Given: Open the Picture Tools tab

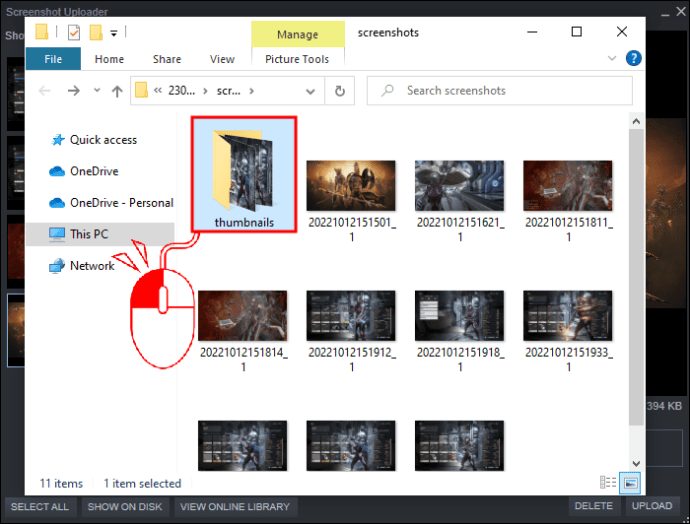Looking at the screenshot, I should (297, 59).
